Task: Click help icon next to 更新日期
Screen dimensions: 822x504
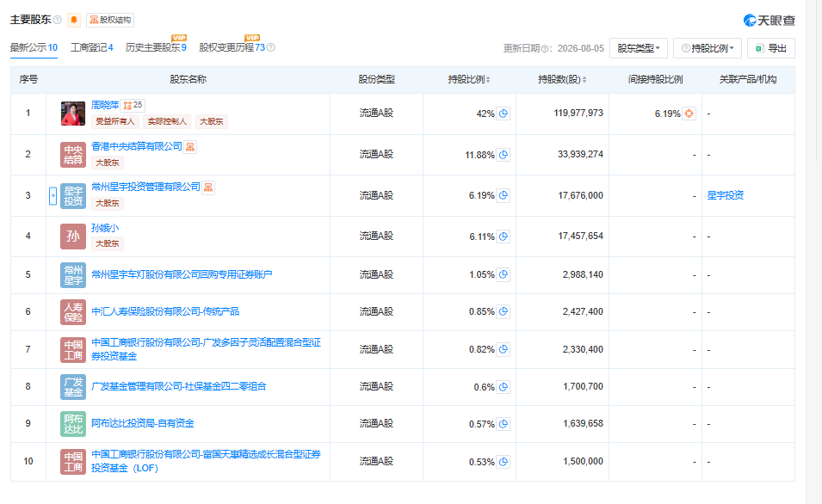Action: [544, 49]
